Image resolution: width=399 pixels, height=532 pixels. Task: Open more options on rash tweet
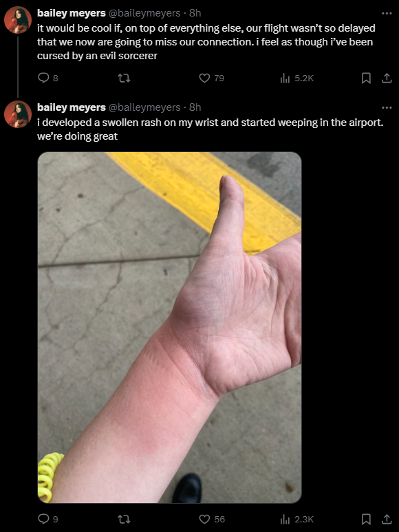click(387, 107)
